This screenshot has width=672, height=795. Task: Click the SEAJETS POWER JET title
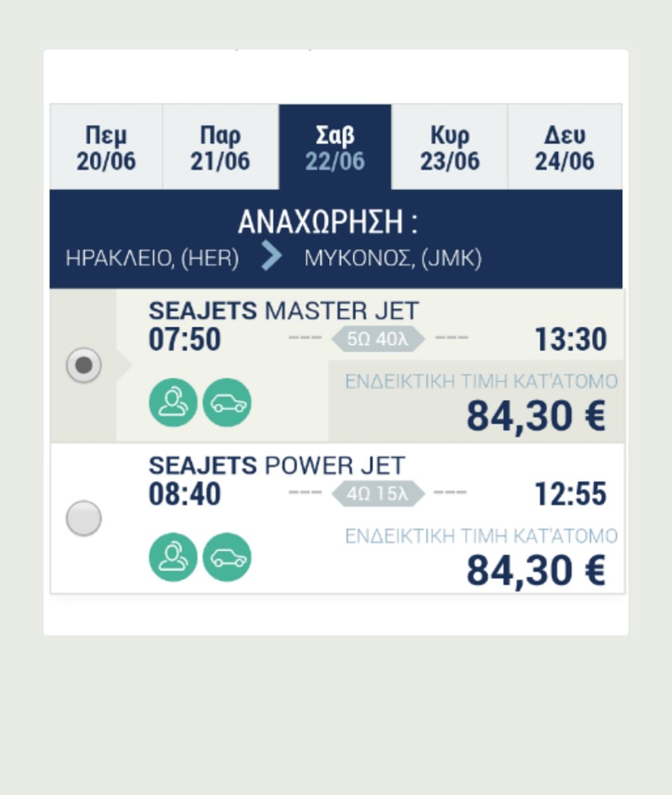pyautogui.click(x=277, y=466)
